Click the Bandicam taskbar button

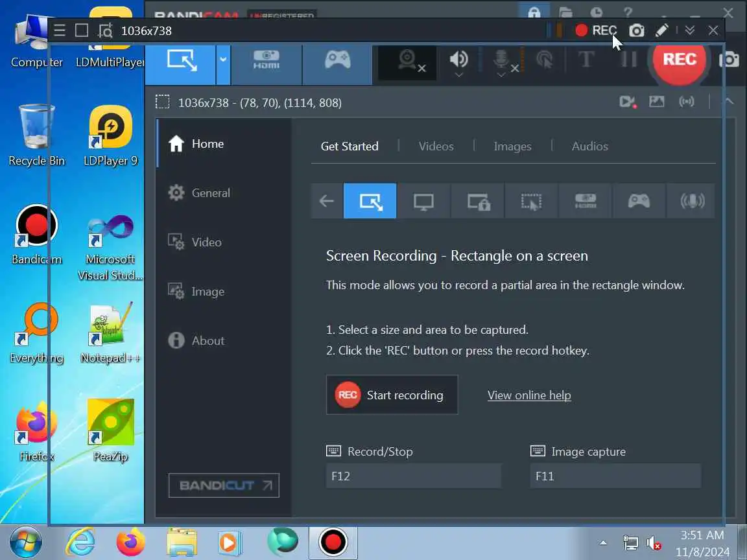point(333,542)
